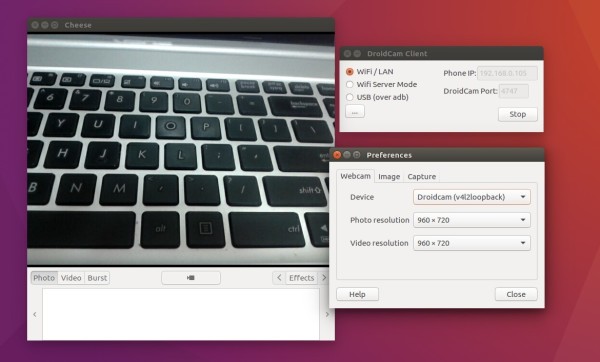Screen dimensions: 600x362
Task: Click the Phone IP input field
Action: tap(507, 73)
